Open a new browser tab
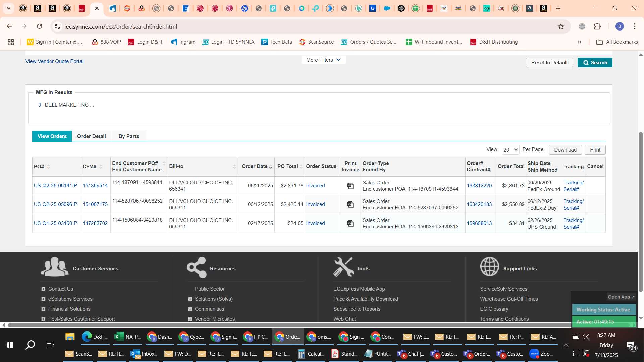This screenshot has height=362, width=644. click(x=558, y=8)
